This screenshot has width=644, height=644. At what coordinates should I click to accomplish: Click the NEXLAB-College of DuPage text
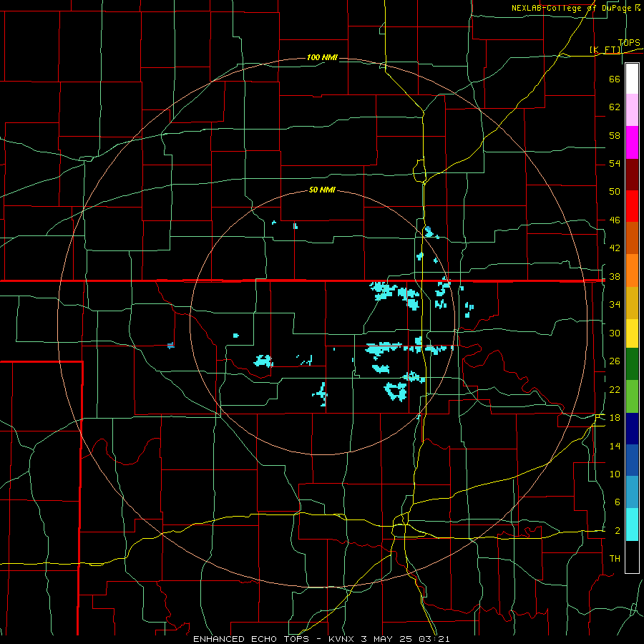(572, 8)
